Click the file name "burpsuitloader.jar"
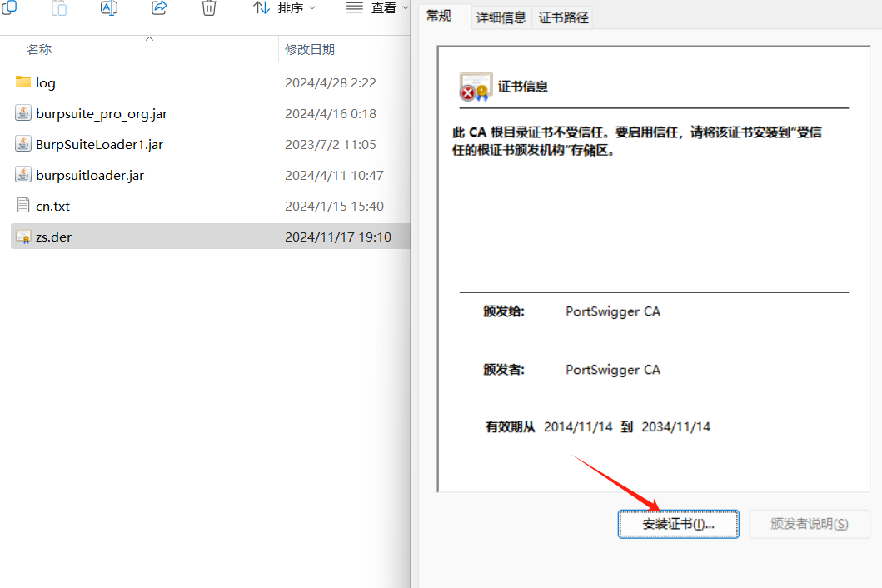The image size is (882, 588). click(x=90, y=176)
